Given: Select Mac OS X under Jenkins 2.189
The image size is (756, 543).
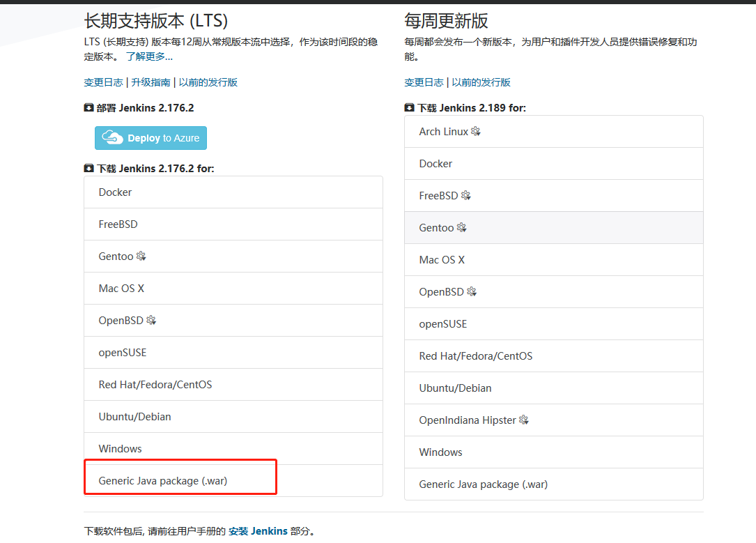Looking at the screenshot, I should click(554, 259).
